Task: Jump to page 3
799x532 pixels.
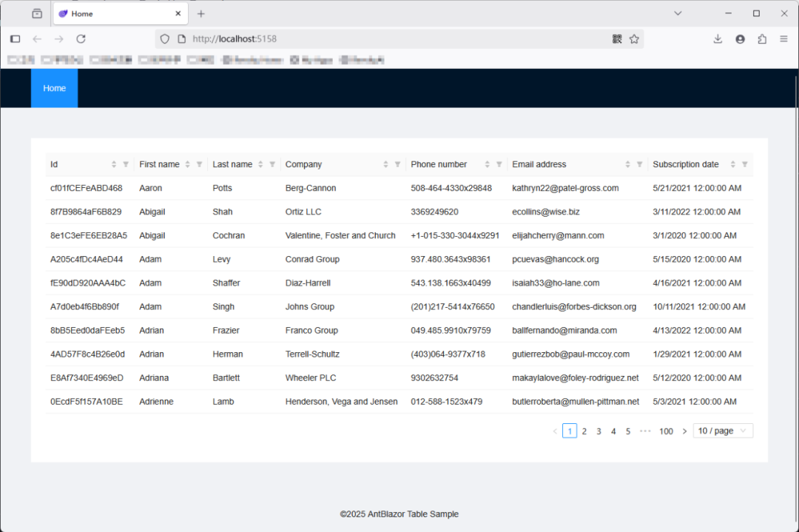Action: click(x=599, y=431)
